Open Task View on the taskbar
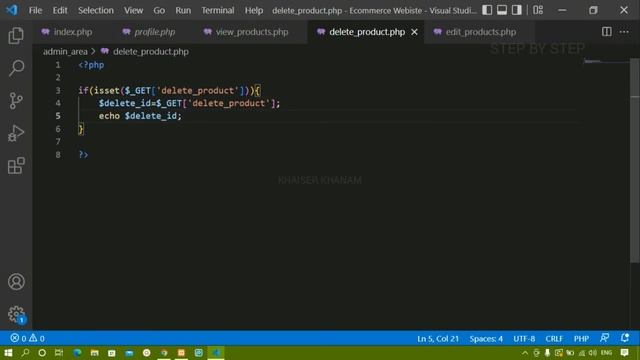Viewport: 640px width, 360px height. [59, 353]
